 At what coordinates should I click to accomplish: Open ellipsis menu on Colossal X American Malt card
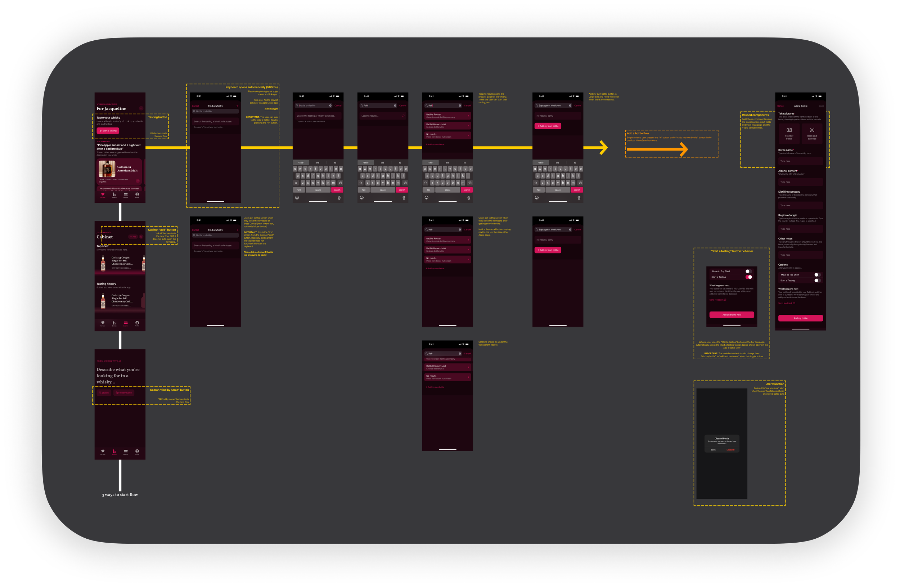(x=138, y=181)
